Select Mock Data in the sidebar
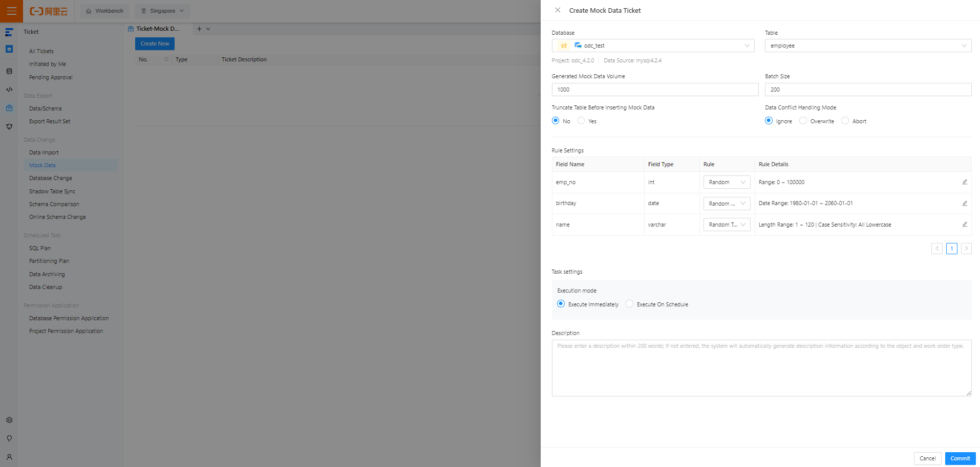 [x=71, y=165]
